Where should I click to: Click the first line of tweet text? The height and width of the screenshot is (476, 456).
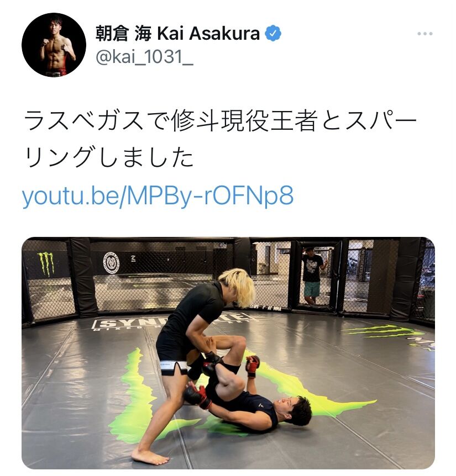click(219, 121)
